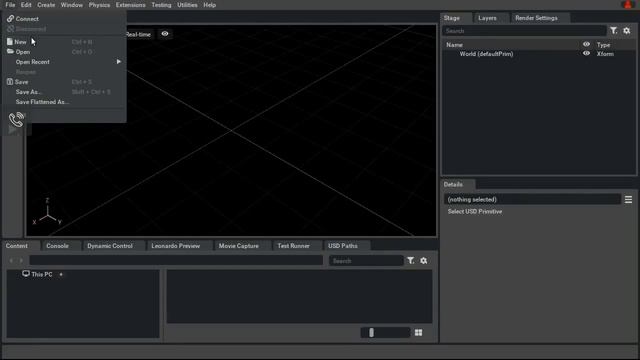Select the Details tab
This screenshot has height=360, width=640.
tap(453, 184)
